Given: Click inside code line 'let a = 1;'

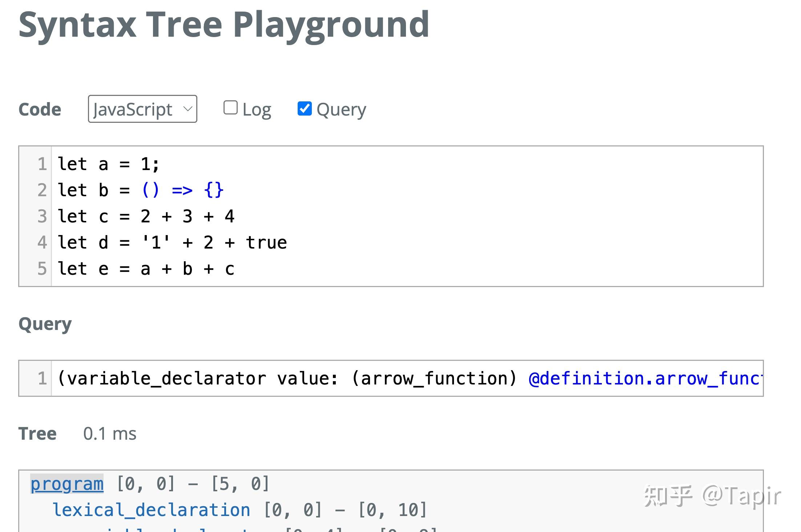Looking at the screenshot, I should 108,164.
